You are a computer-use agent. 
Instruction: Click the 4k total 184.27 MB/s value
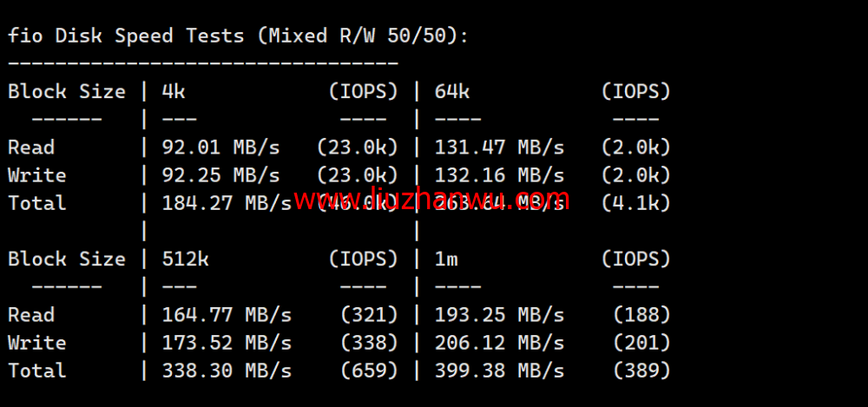tap(227, 203)
